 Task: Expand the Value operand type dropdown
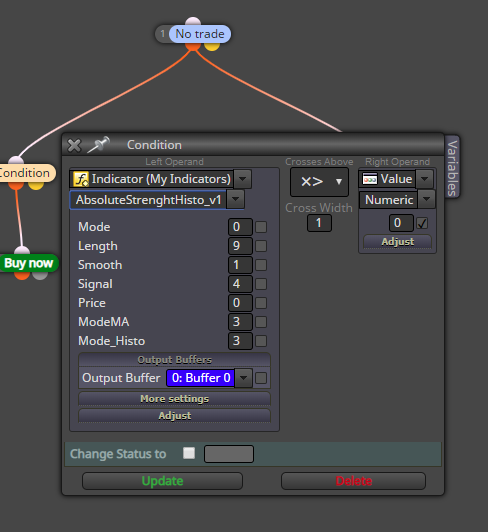[x=425, y=179]
